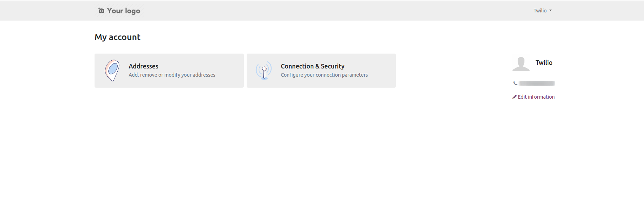Click the My account page heading
The image size is (644, 220).
118,37
